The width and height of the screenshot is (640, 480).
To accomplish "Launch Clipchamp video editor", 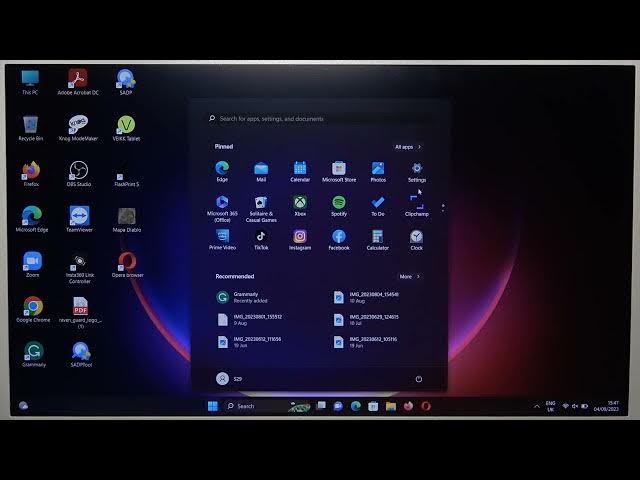I will (x=417, y=205).
